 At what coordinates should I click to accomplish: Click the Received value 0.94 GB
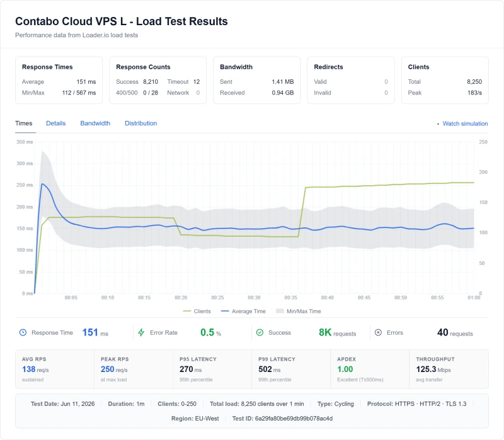pyautogui.click(x=282, y=93)
